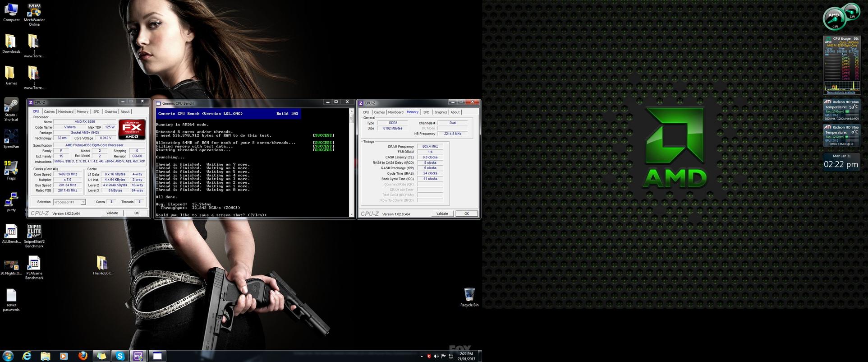Switch to Caches tab in left CPU-Z
This screenshot has height=362, width=868.
point(49,111)
